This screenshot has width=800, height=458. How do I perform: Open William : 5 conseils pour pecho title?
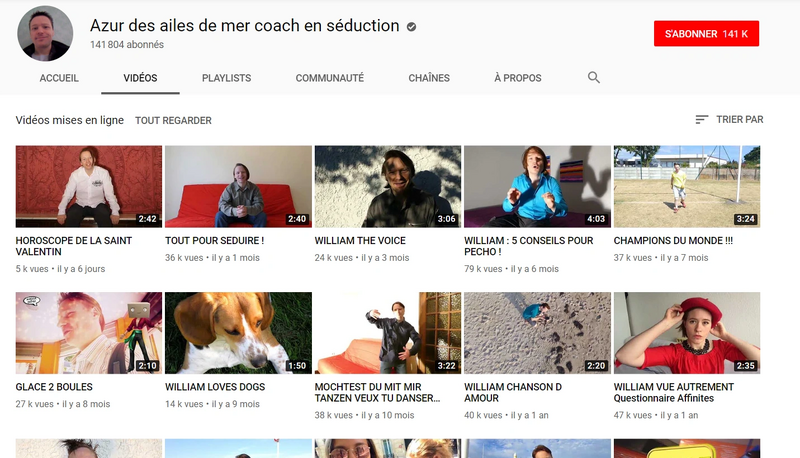[x=528, y=246]
